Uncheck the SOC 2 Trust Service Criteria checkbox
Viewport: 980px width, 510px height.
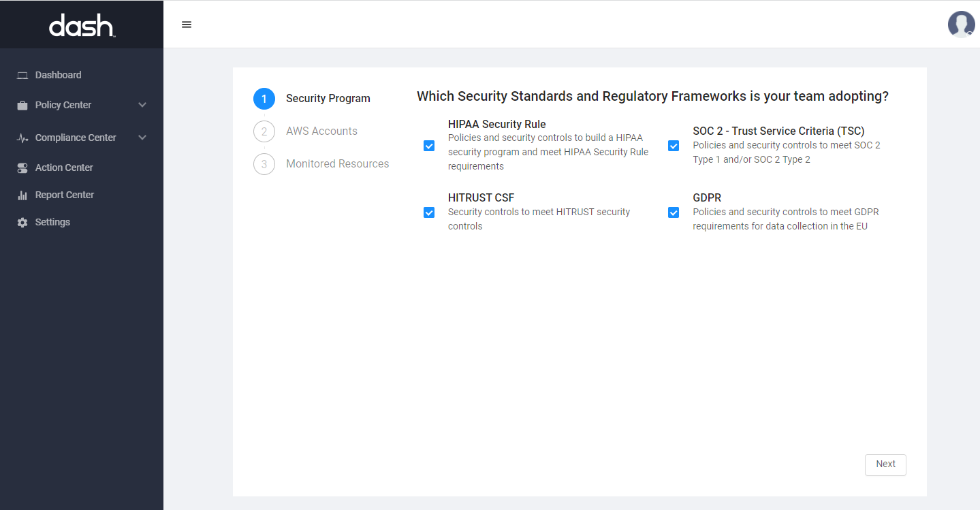tap(674, 146)
